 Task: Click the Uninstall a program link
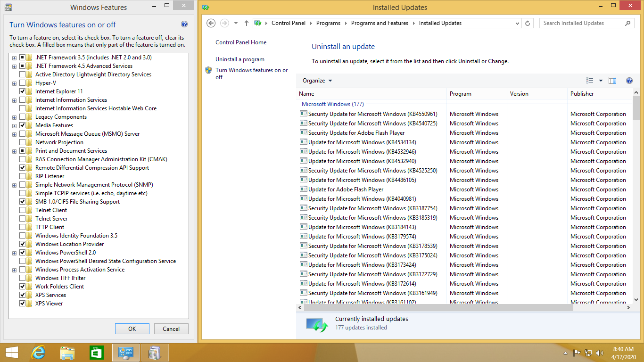pos(240,59)
